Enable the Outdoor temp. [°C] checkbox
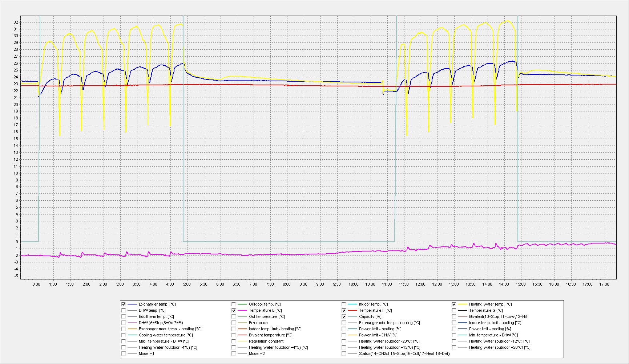 [234, 304]
